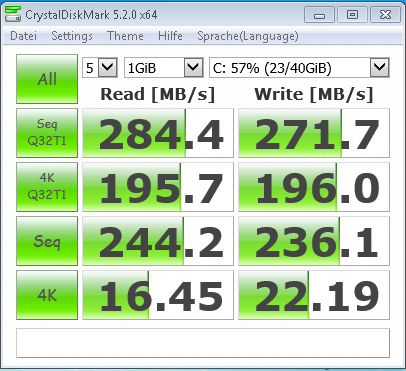Run all benchmarks with the All button

(47, 79)
